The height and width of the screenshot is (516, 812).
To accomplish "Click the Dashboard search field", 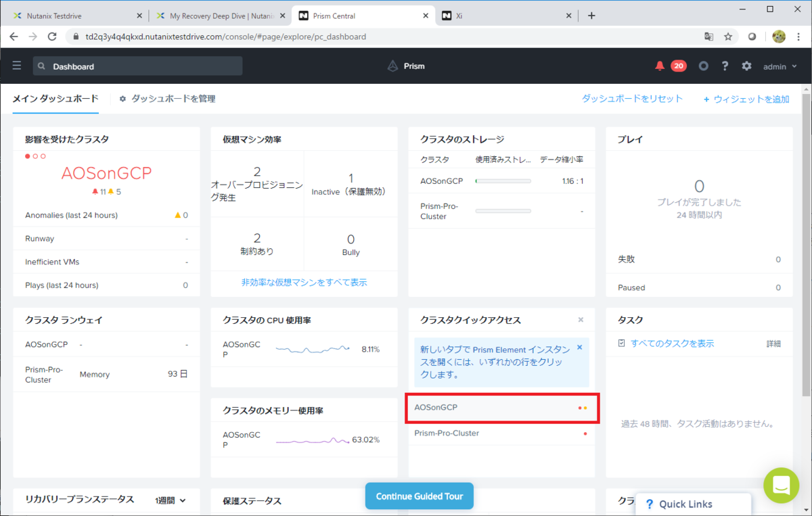I will click(x=137, y=66).
